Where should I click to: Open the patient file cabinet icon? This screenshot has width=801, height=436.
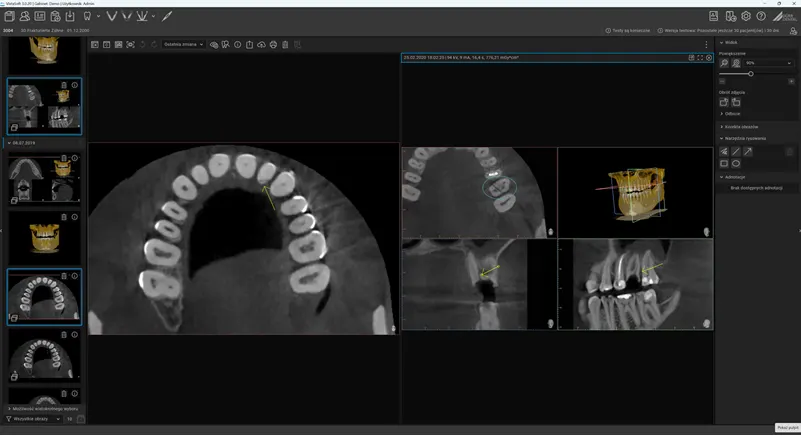click(9, 16)
